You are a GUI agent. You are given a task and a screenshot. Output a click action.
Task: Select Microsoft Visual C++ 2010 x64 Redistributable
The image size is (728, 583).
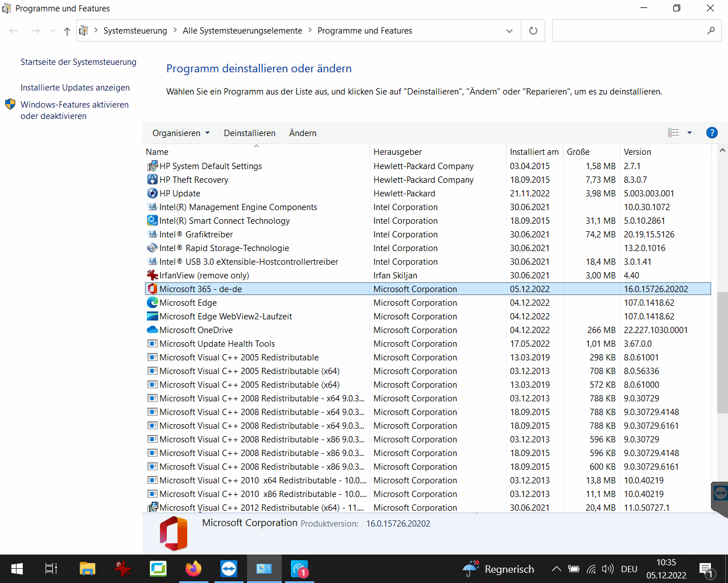(x=428, y=481)
